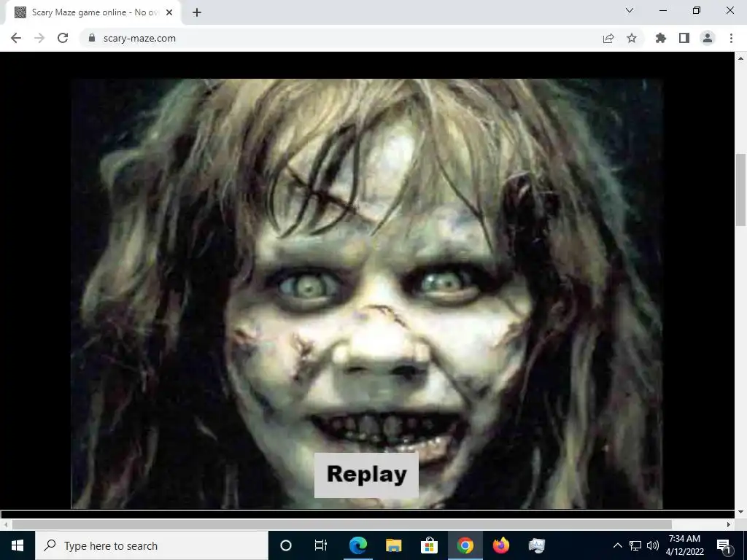The image size is (747, 560).
Task: Open Cortana circle icon
Action: pos(286,545)
